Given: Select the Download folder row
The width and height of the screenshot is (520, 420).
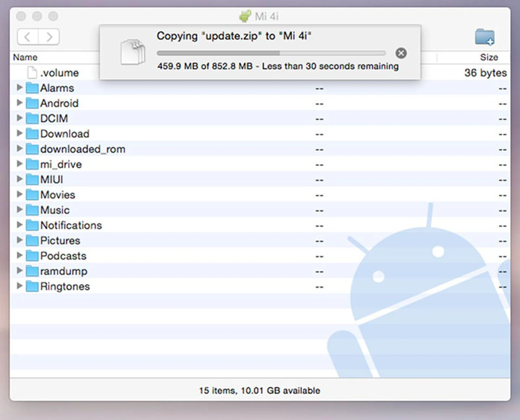Looking at the screenshot, I should (64, 134).
